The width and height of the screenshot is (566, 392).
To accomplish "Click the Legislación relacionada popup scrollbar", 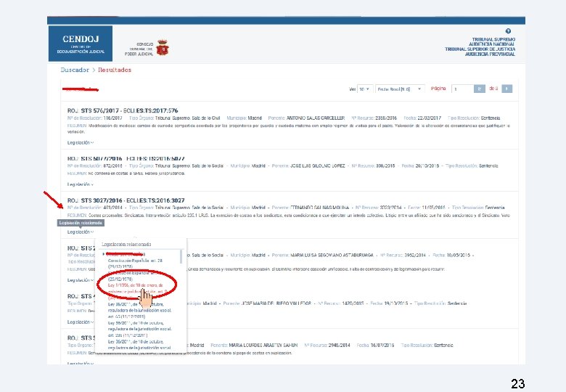I will [181, 257].
